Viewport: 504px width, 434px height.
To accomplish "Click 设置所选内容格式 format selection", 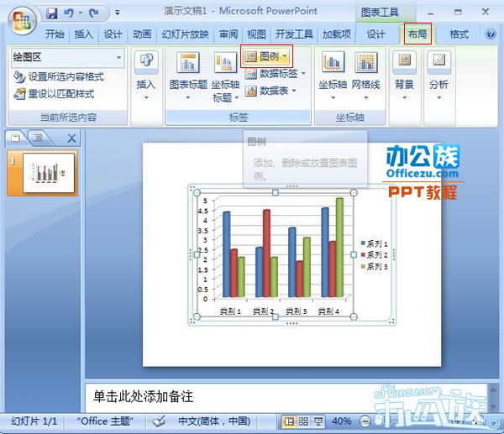I will click(59, 76).
